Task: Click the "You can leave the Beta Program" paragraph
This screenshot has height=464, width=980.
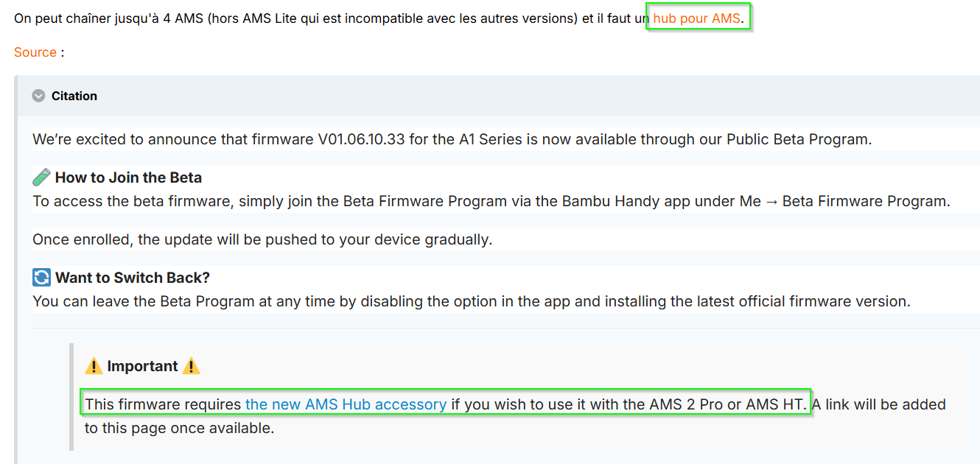Action: pyautogui.click(x=472, y=301)
